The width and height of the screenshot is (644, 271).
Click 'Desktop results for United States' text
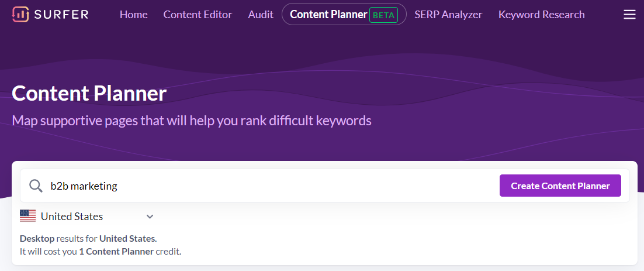tap(88, 238)
